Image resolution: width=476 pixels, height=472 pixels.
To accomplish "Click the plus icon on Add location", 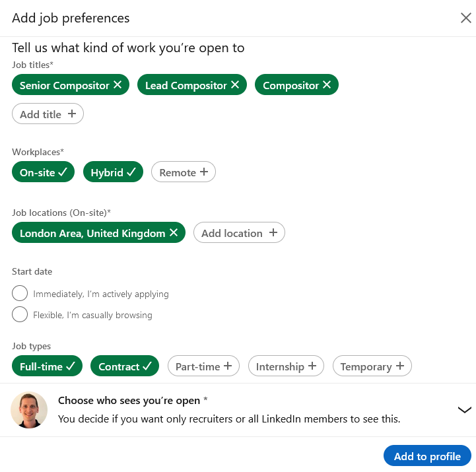I will [x=273, y=233].
